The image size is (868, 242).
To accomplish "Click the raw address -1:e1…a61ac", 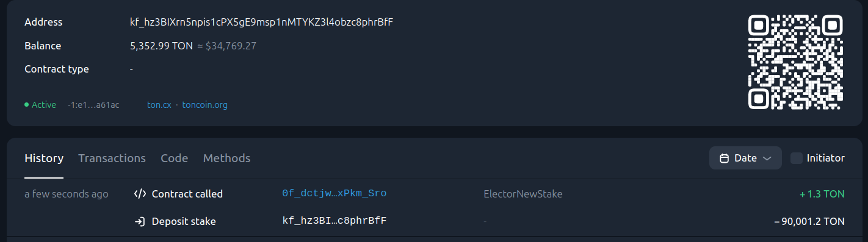I will pos(93,105).
